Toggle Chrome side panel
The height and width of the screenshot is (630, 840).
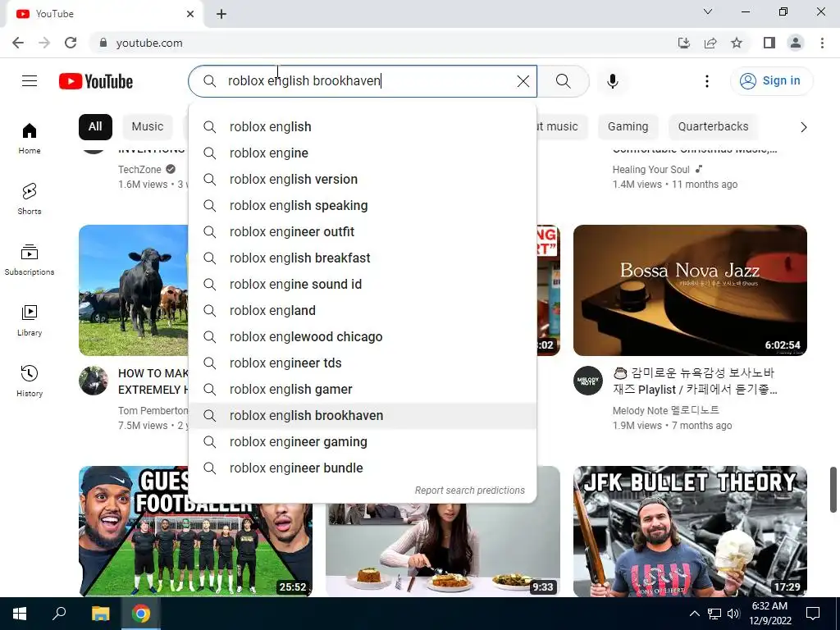[x=769, y=43]
